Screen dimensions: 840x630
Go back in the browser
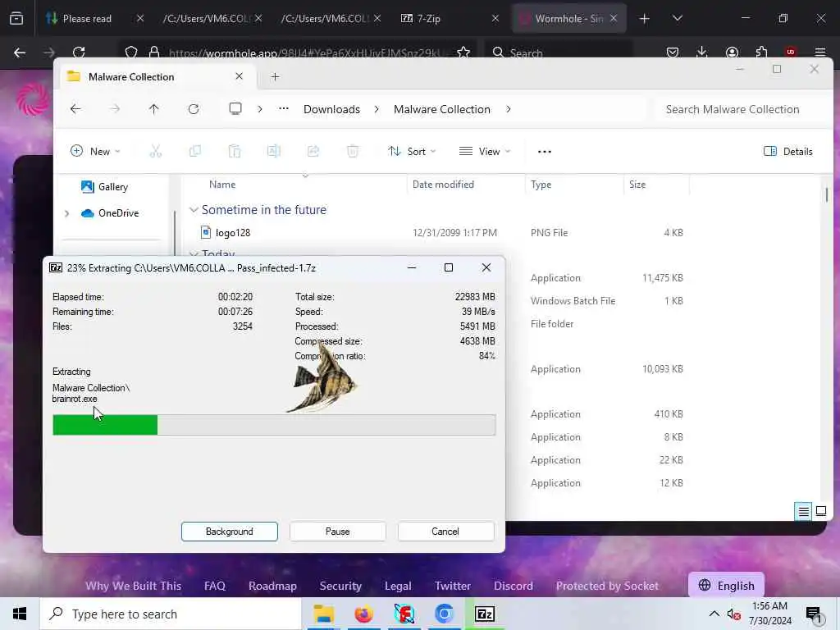(20, 52)
